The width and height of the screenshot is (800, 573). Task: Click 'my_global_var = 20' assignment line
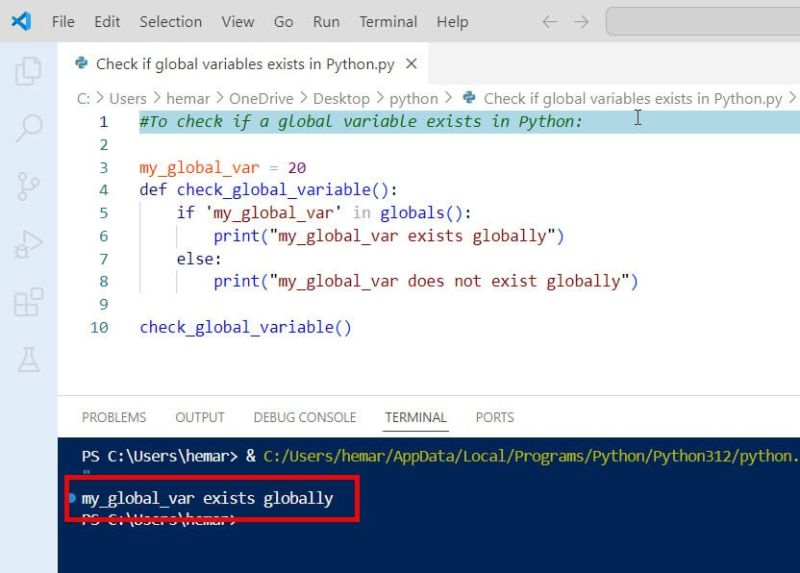click(x=222, y=168)
